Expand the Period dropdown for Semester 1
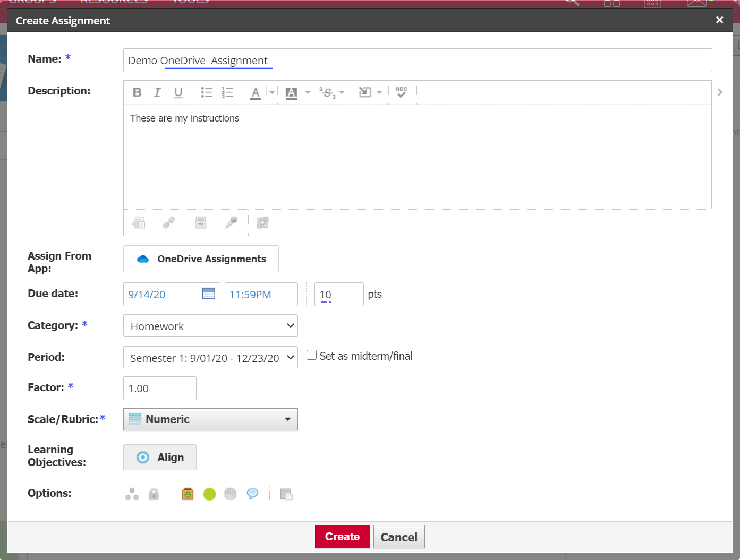 click(210, 358)
